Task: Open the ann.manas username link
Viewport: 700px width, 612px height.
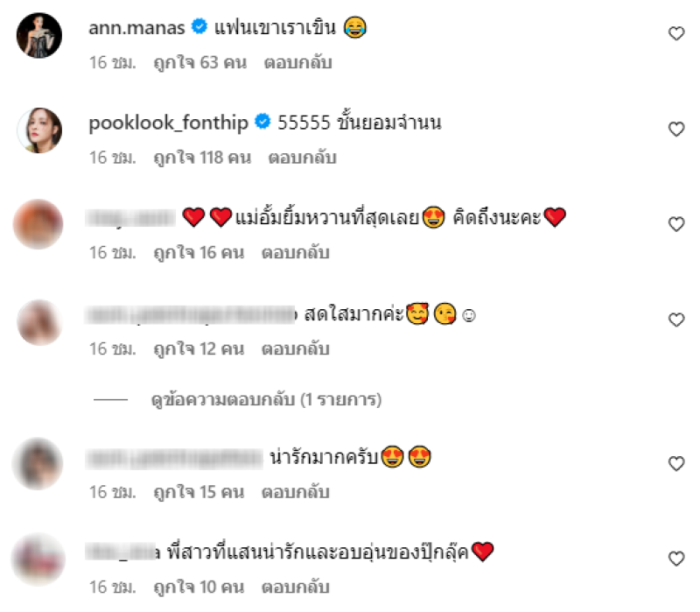Action: click(x=136, y=28)
